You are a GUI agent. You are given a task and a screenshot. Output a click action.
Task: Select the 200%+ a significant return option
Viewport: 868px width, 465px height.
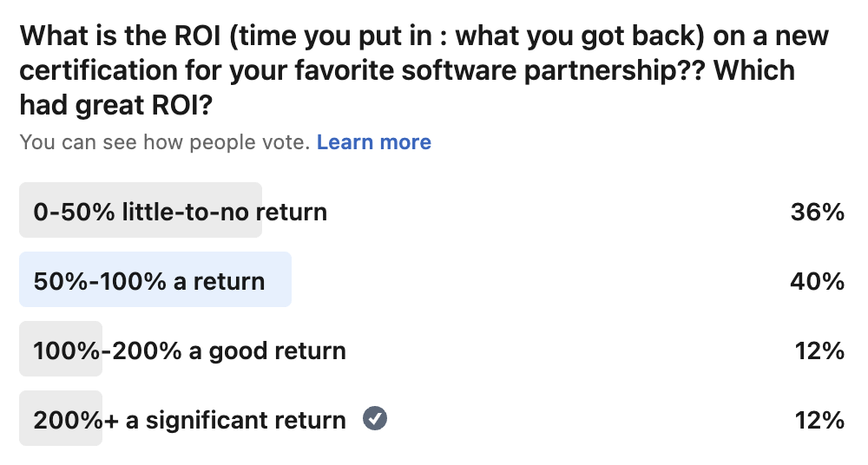coord(189,420)
